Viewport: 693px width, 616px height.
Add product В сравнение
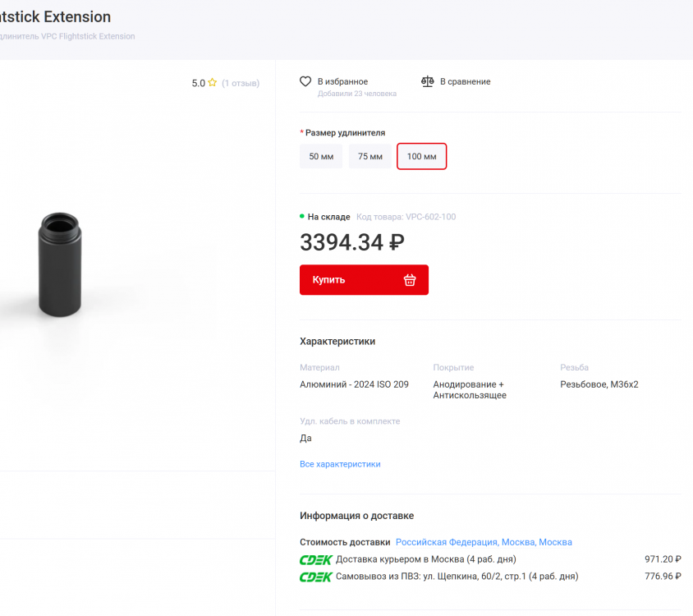click(x=465, y=81)
